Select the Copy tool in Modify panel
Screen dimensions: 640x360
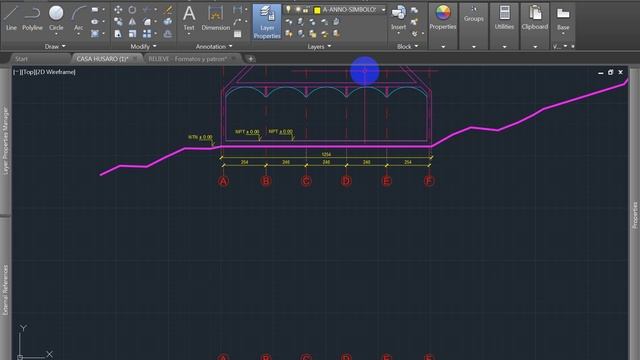pyautogui.click(x=118, y=22)
